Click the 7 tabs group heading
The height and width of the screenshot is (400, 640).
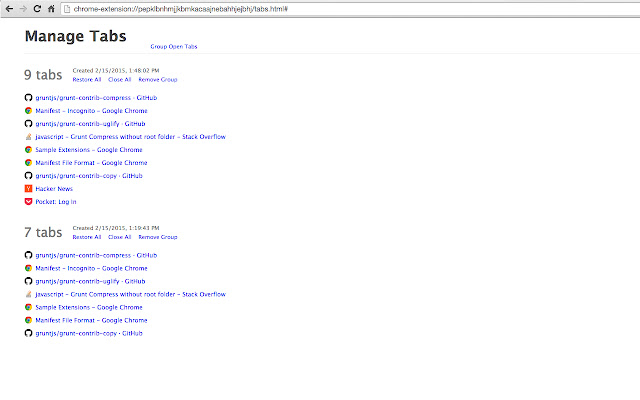click(x=43, y=233)
